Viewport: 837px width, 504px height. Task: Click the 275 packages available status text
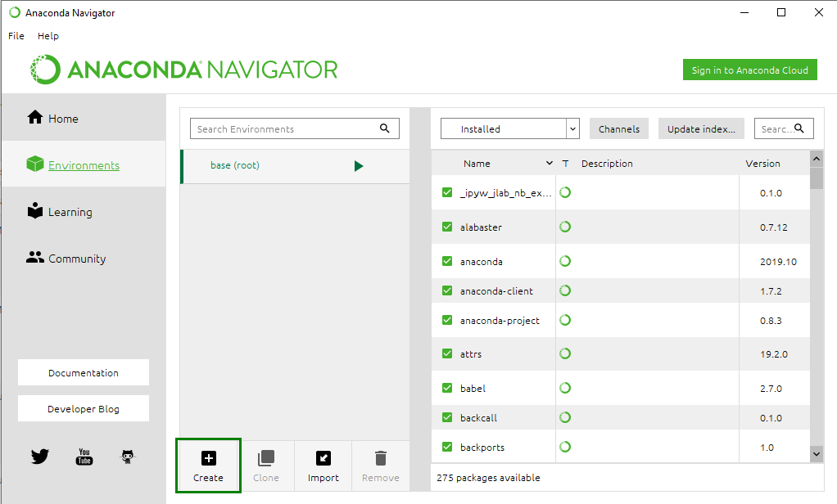488,477
